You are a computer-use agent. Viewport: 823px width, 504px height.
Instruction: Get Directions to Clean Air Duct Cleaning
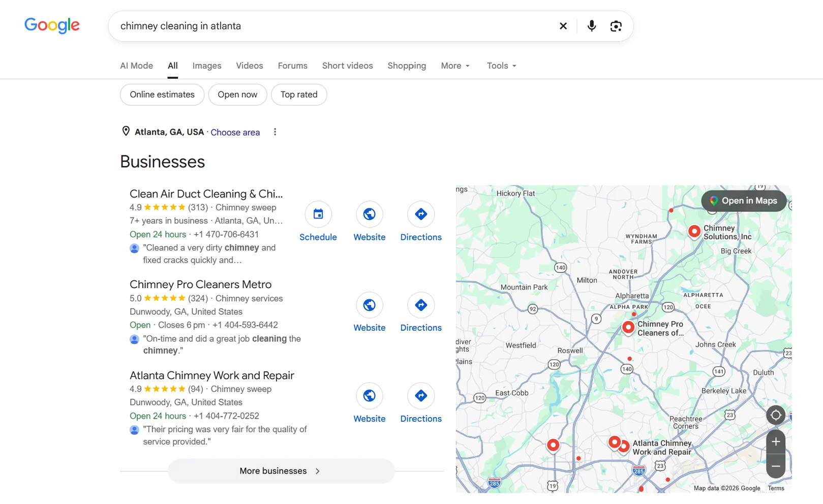click(421, 214)
